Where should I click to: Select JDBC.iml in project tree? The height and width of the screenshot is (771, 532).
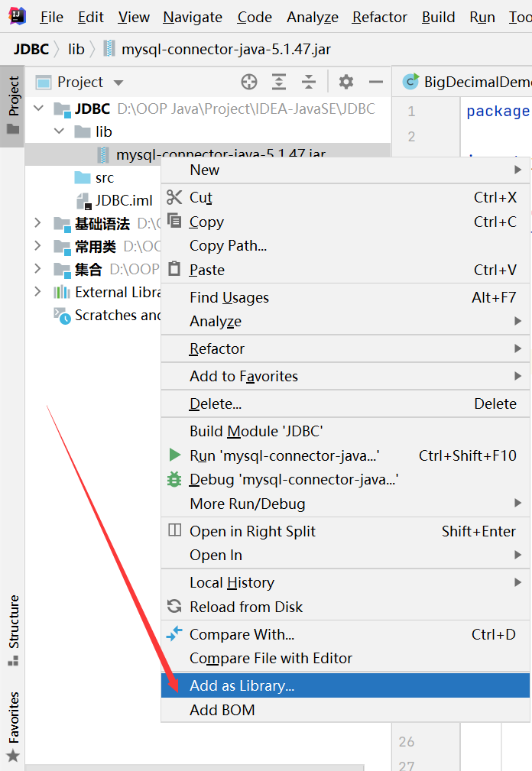(x=124, y=201)
